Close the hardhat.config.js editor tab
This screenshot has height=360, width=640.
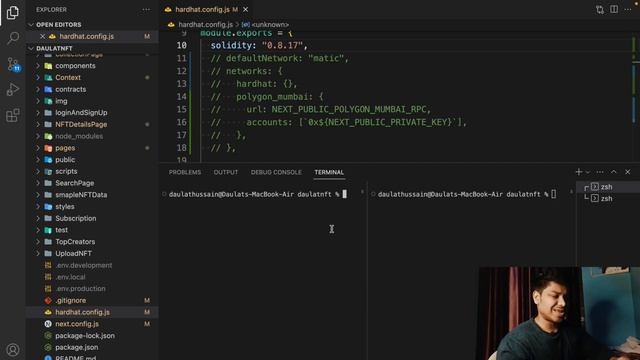pos(245,9)
